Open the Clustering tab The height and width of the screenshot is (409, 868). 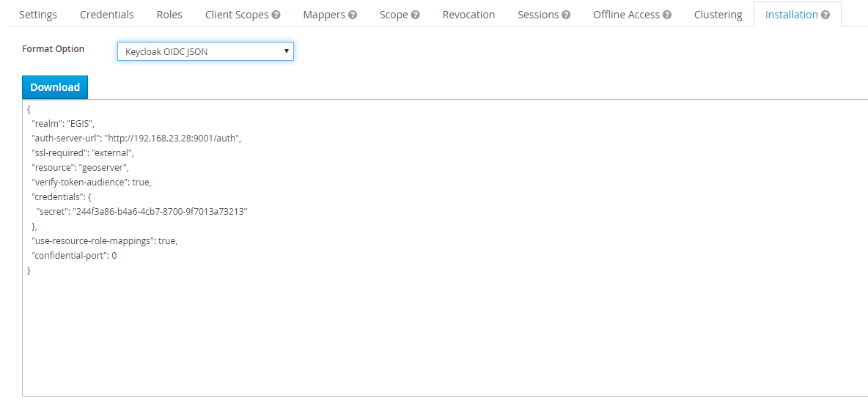pos(718,15)
